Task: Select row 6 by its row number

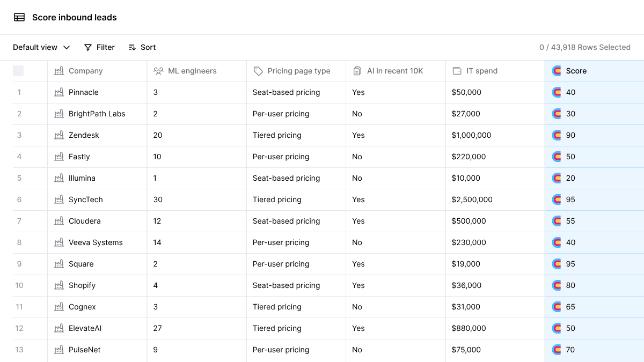Action: (19, 200)
